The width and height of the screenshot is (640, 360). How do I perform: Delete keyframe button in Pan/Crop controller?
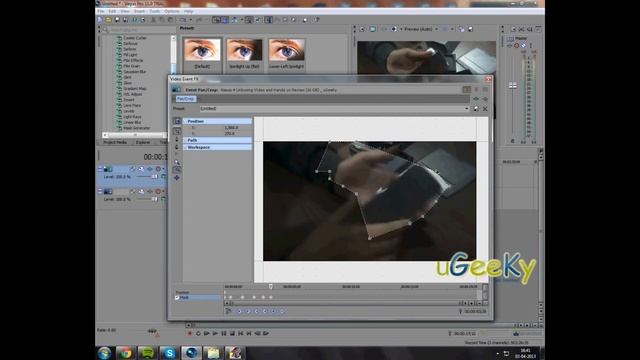[x=282, y=311]
